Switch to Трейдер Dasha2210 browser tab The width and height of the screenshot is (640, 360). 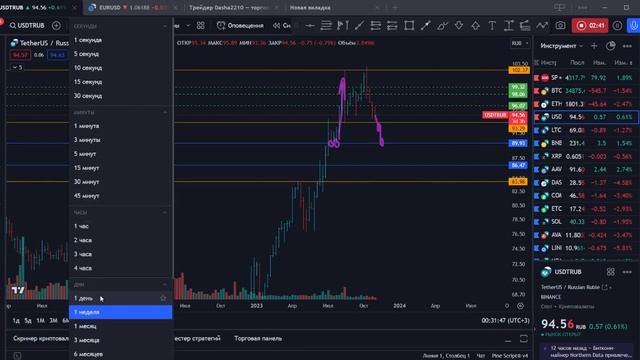coord(233,7)
